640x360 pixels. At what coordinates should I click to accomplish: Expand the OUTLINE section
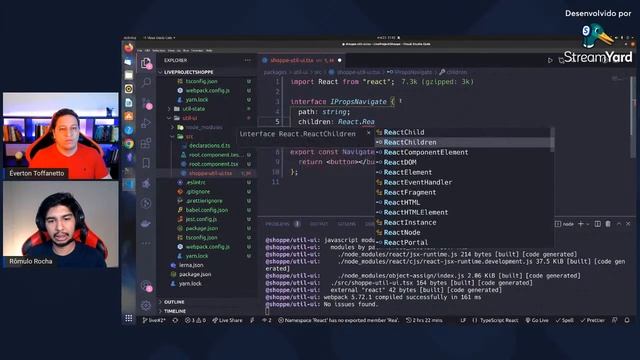(174, 302)
